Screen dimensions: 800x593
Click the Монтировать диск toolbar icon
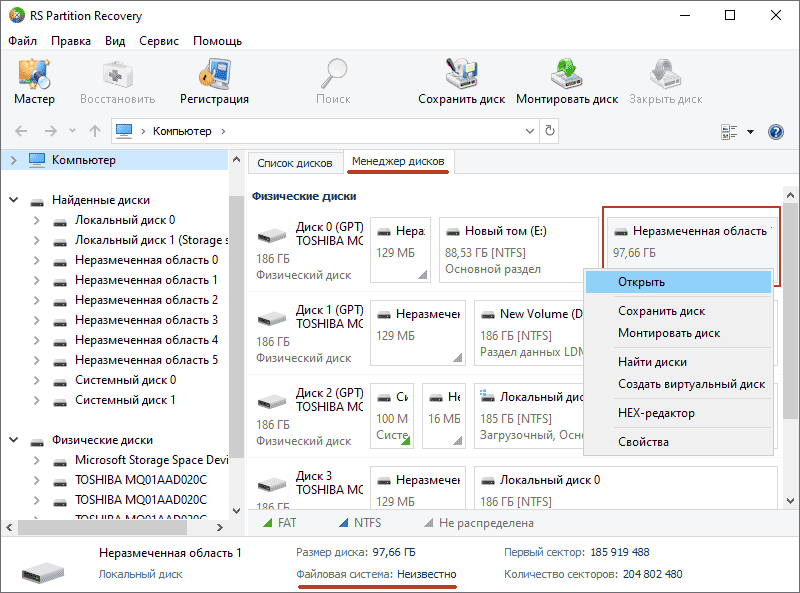(567, 74)
